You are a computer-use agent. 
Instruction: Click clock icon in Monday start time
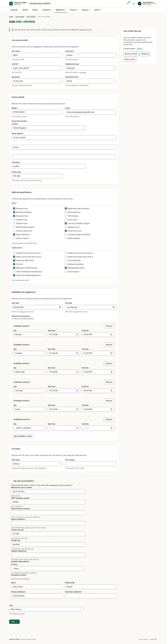(77, 334)
